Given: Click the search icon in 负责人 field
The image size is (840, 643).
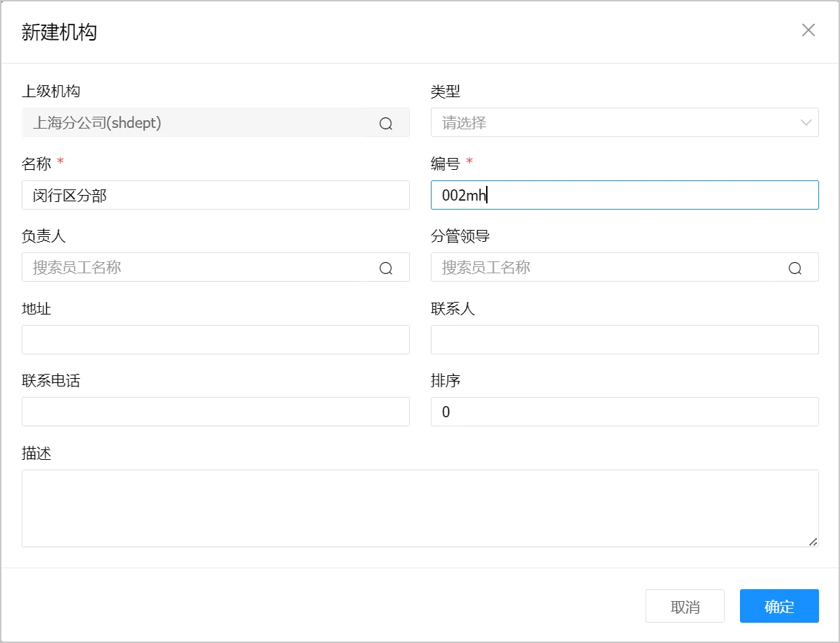Looking at the screenshot, I should (386, 268).
